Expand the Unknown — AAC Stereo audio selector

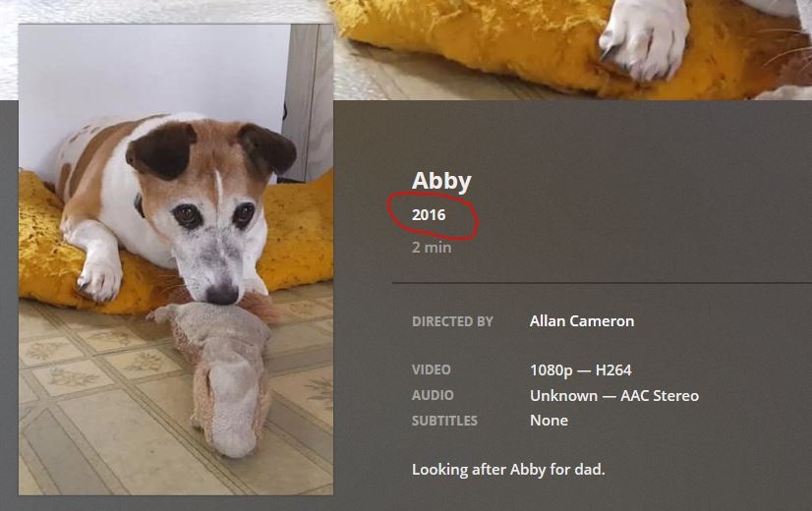coord(614,396)
